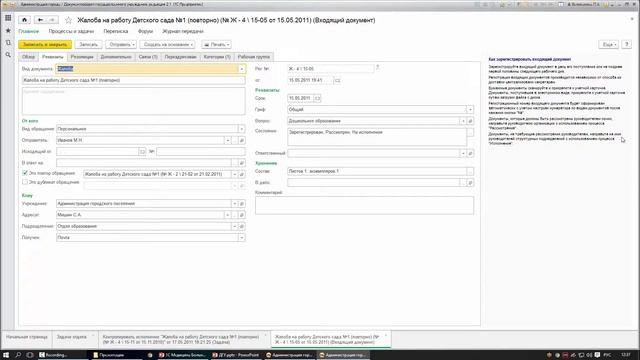The height and width of the screenshot is (360, 640).
Task: Navigate back with left arrow button
Action: [40, 20]
